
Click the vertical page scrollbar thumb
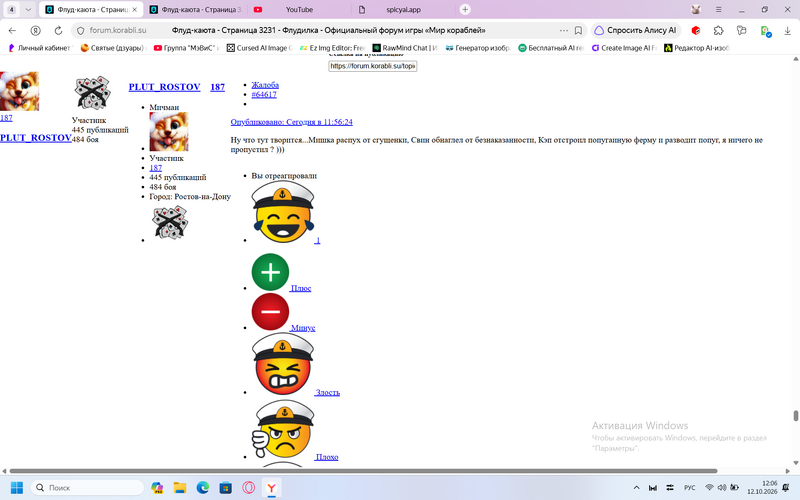795,416
